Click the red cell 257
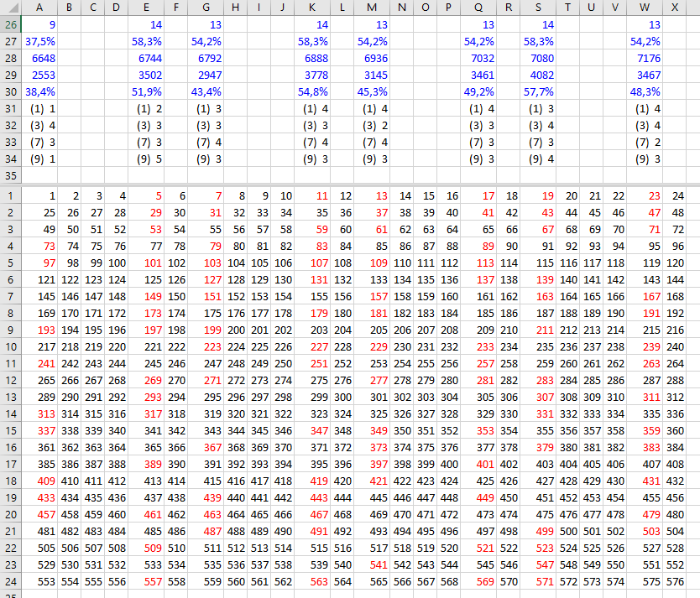The image size is (700, 598). coord(478,363)
